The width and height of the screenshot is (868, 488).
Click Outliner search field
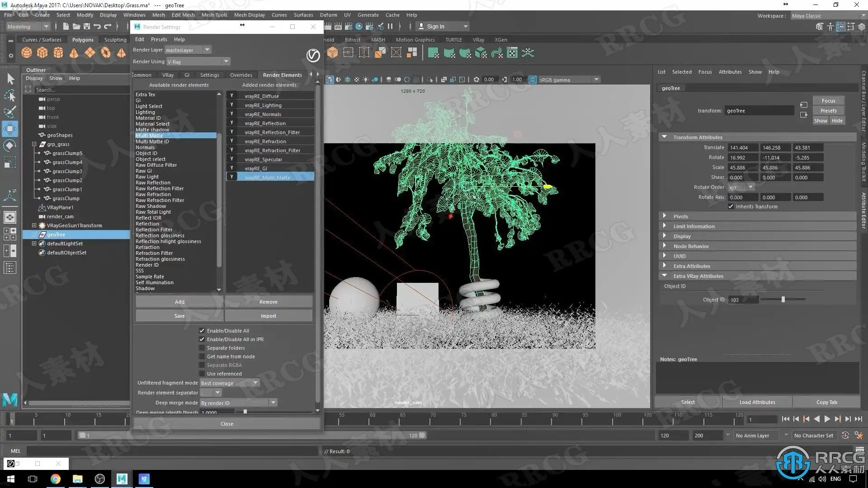81,89
